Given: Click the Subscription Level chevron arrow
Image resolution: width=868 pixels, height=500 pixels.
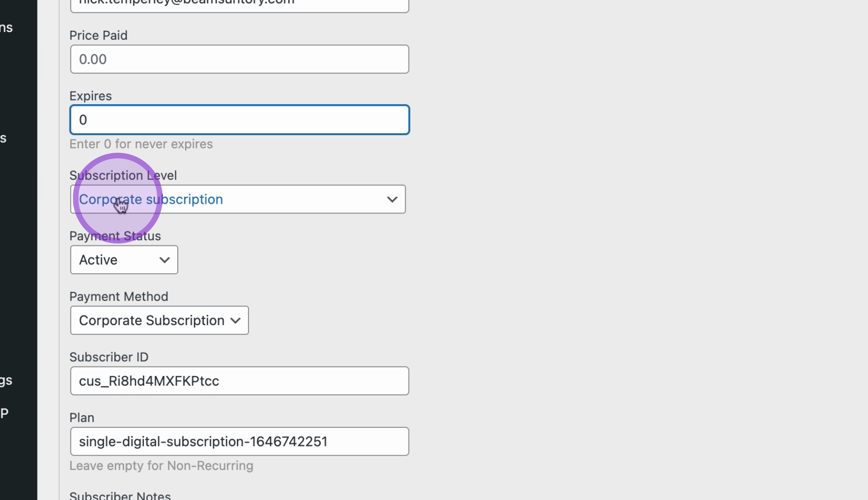Looking at the screenshot, I should click(x=392, y=200).
